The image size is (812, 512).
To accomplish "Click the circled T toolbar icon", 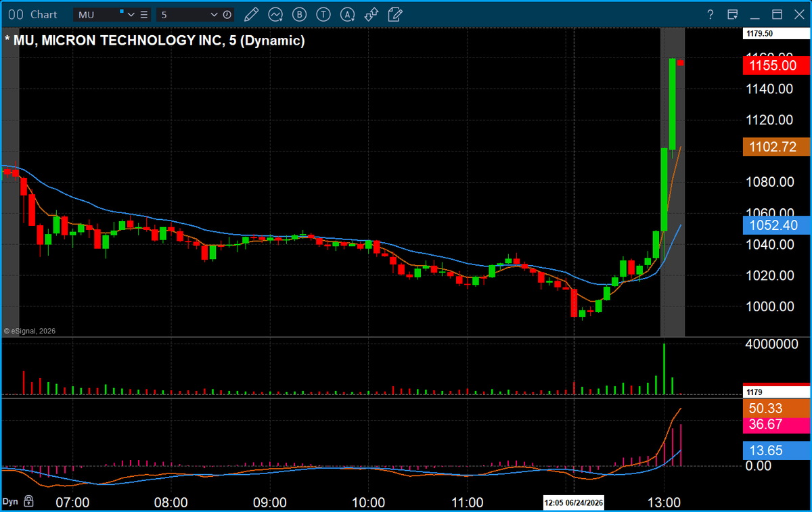I will point(324,14).
